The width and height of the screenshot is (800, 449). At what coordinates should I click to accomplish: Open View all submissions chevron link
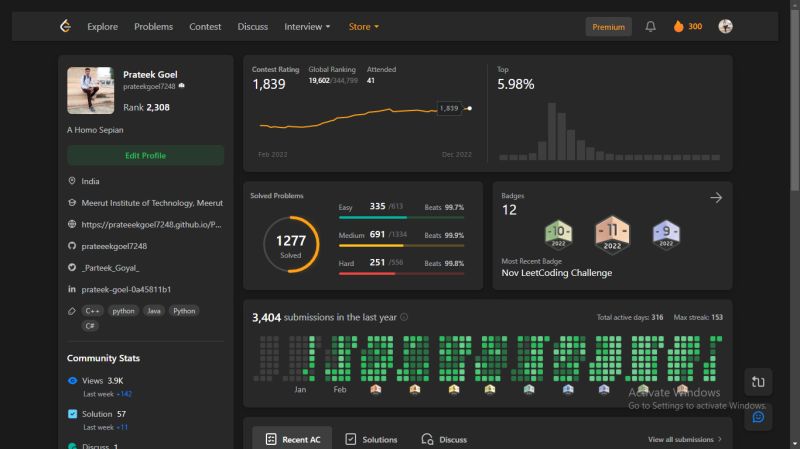click(685, 439)
